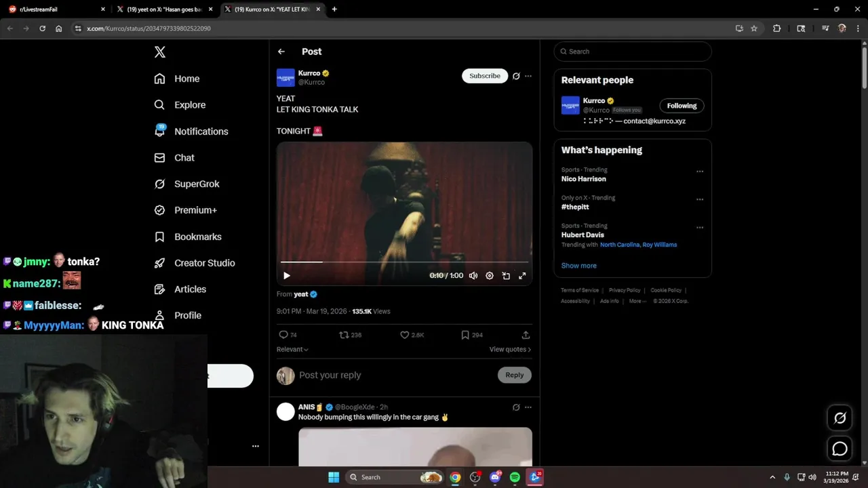Expand the Relevant sort dropdown

[x=292, y=349]
